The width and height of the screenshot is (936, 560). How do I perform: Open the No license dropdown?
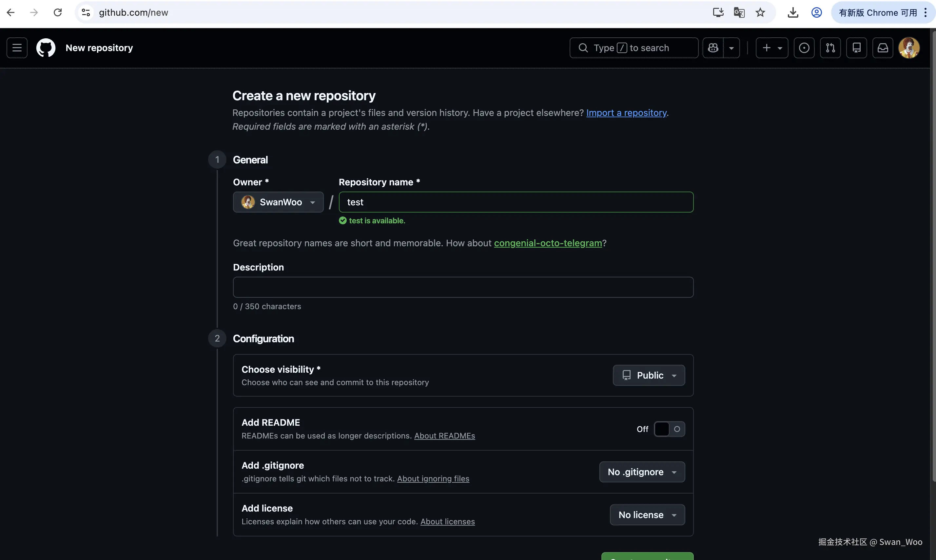647,515
